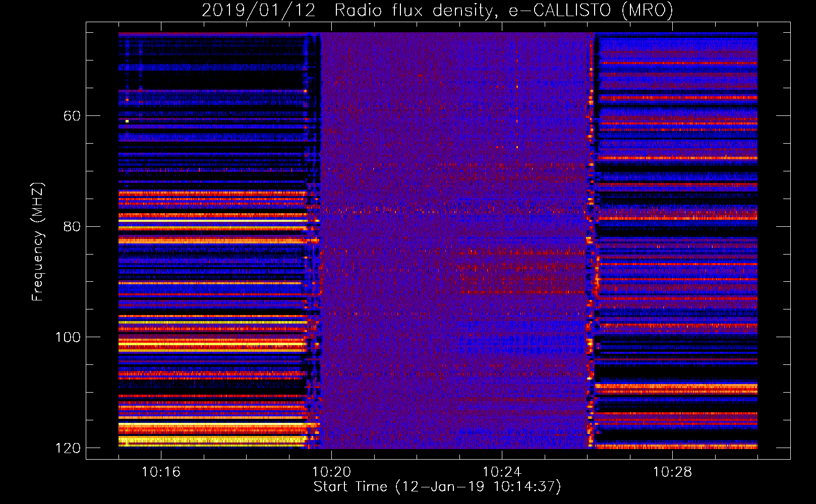Viewport: 816px width, 504px height.
Task: Click the 100 MHz frequency tick label
Action: pos(68,337)
